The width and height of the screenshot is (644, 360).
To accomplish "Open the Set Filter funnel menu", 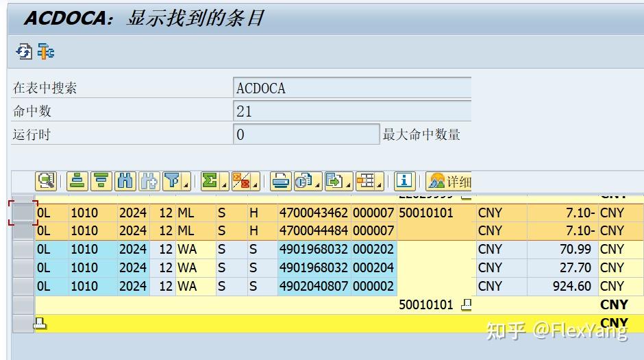I will click(177, 181).
